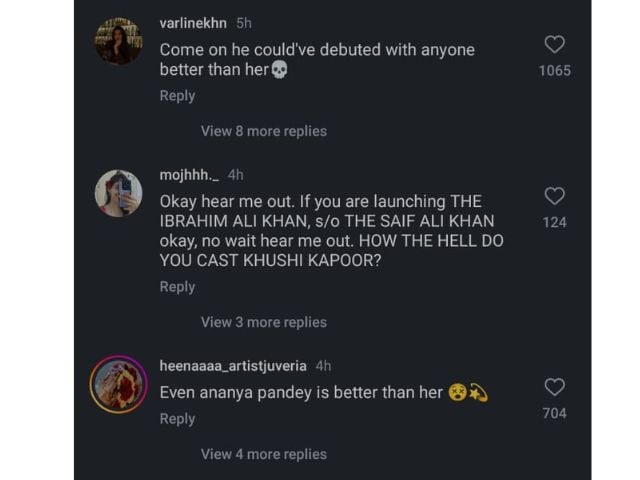Like mojhhh._'s comment with the heart
The image size is (640, 480).
point(554,196)
